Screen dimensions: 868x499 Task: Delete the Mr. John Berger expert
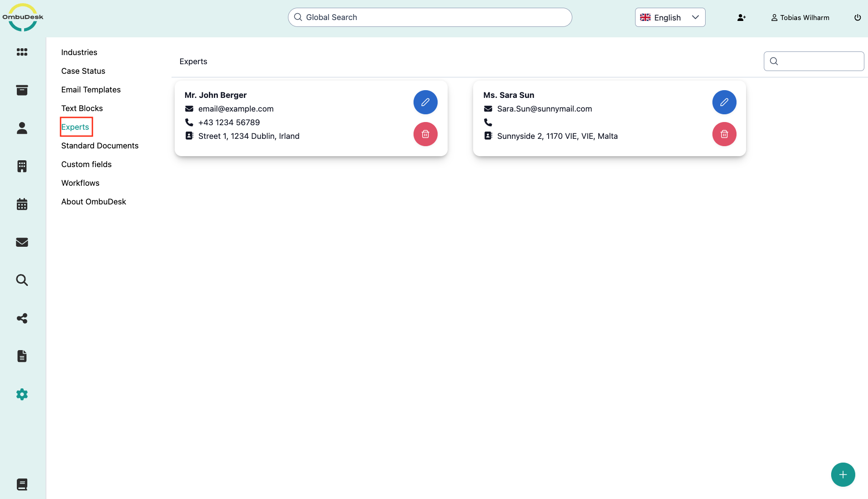pyautogui.click(x=425, y=134)
